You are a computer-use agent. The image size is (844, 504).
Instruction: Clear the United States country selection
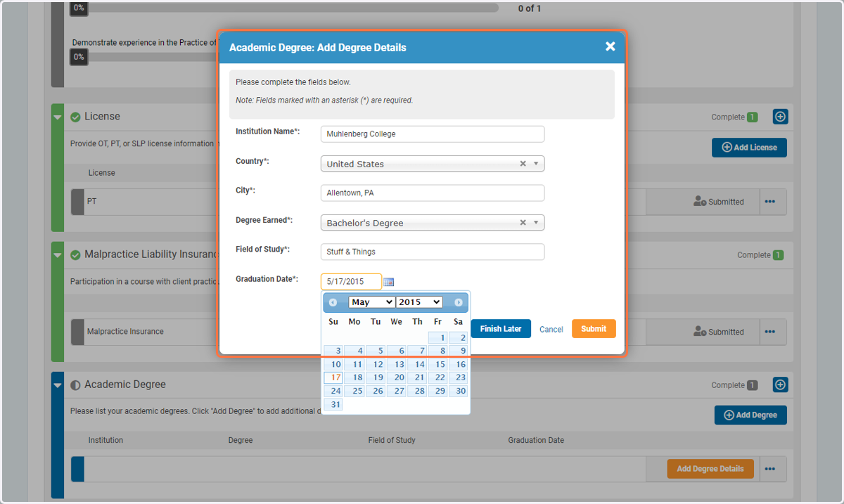point(523,164)
